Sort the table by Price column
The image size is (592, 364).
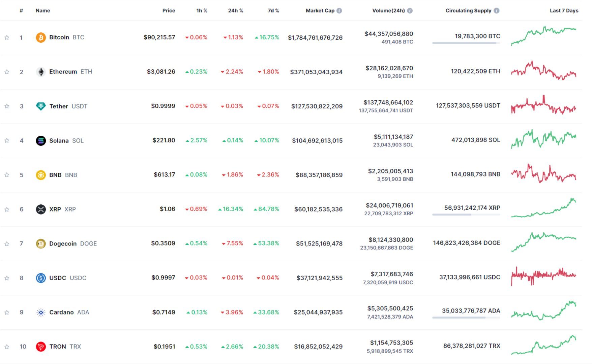[169, 10]
